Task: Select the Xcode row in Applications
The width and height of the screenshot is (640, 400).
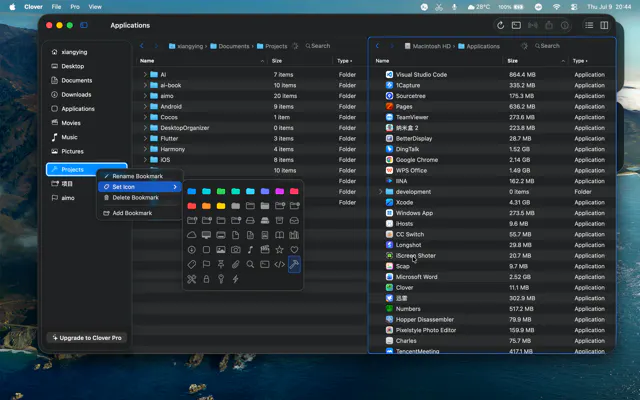Action: click(x=493, y=202)
